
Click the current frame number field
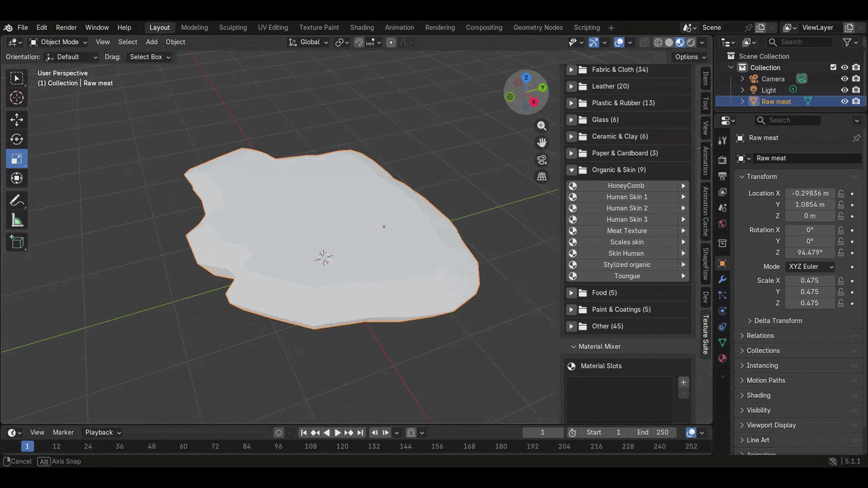click(542, 432)
